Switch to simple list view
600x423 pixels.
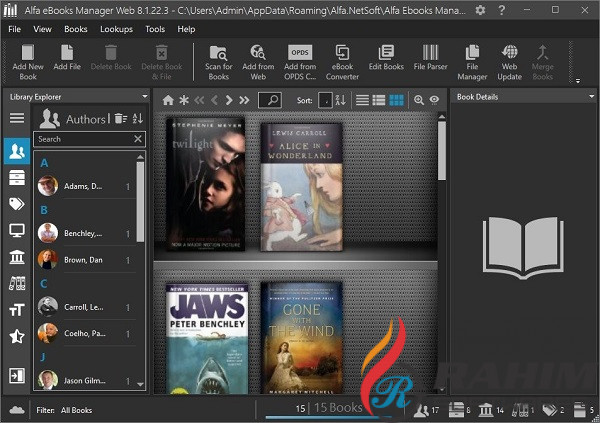coord(362,100)
